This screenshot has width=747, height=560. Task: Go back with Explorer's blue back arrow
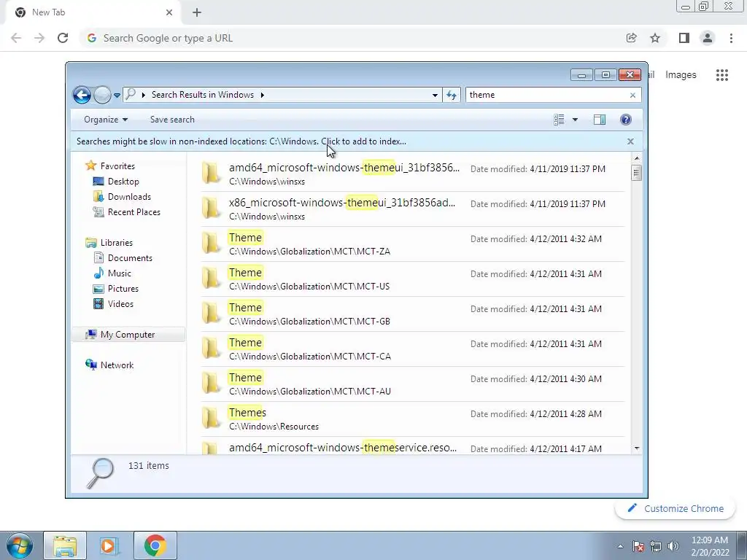[82, 95]
